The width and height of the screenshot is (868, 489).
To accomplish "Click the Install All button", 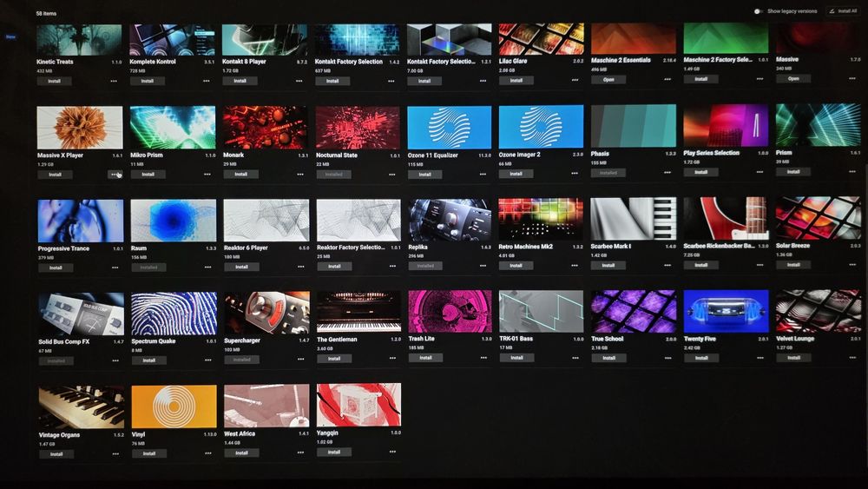I will (843, 10).
